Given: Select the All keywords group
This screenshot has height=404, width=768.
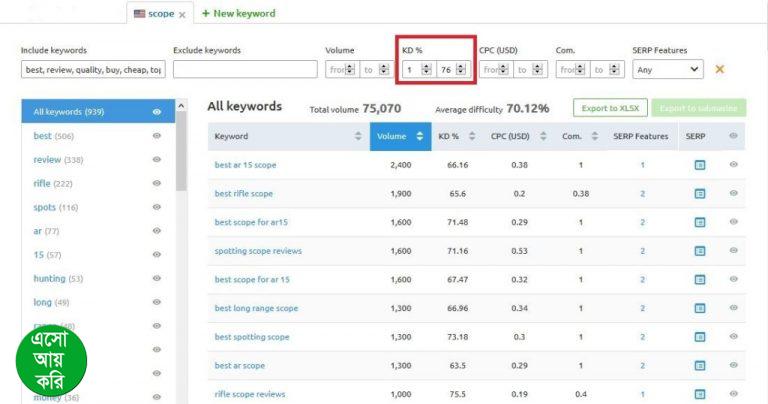Looking at the screenshot, I should tap(90, 112).
